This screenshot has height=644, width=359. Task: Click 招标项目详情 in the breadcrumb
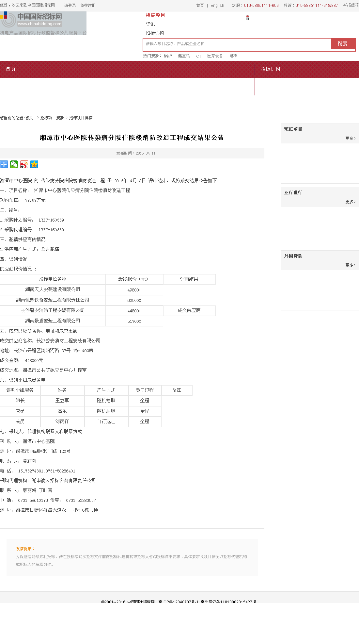[81, 118]
